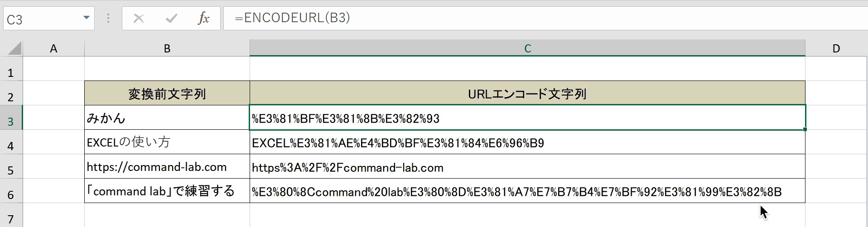Select cell with https://command-lab.com
The width and height of the screenshot is (868, 227).
[x=167, y=166]
